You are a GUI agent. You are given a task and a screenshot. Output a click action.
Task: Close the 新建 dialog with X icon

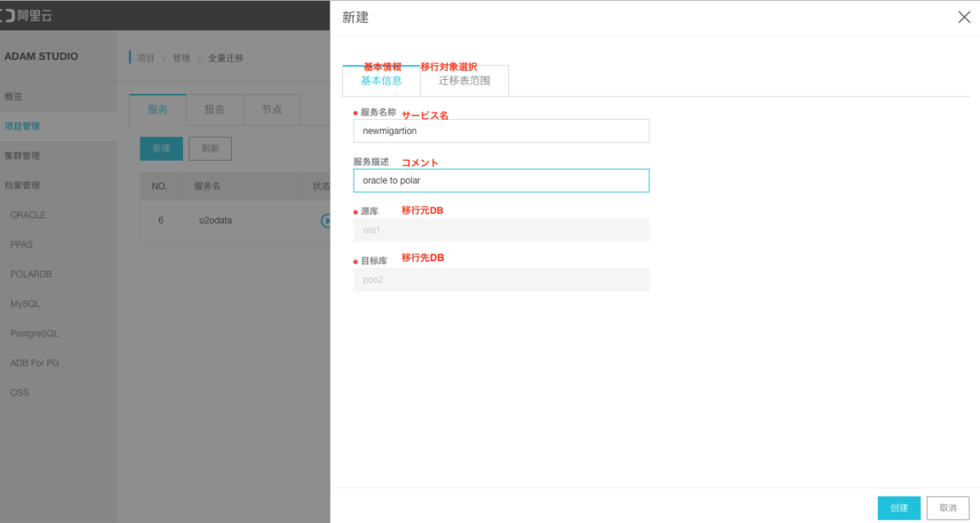(x=964, y=17)
